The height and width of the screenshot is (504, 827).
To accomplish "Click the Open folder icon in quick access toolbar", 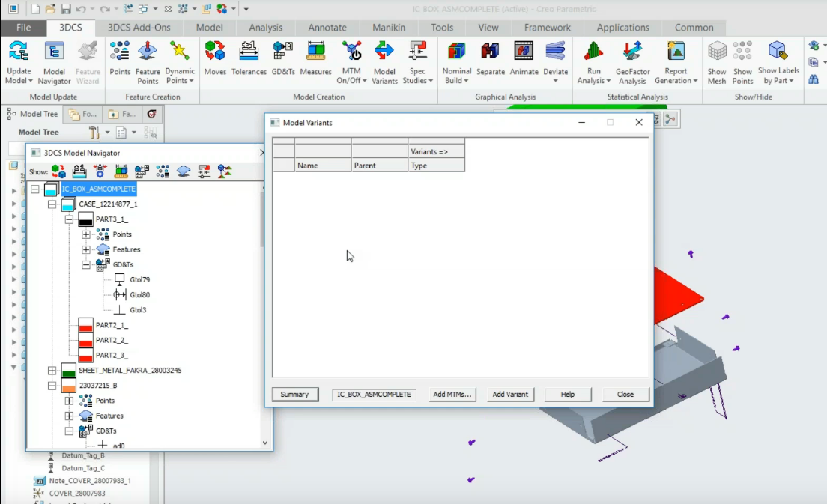I will [50, 9].
